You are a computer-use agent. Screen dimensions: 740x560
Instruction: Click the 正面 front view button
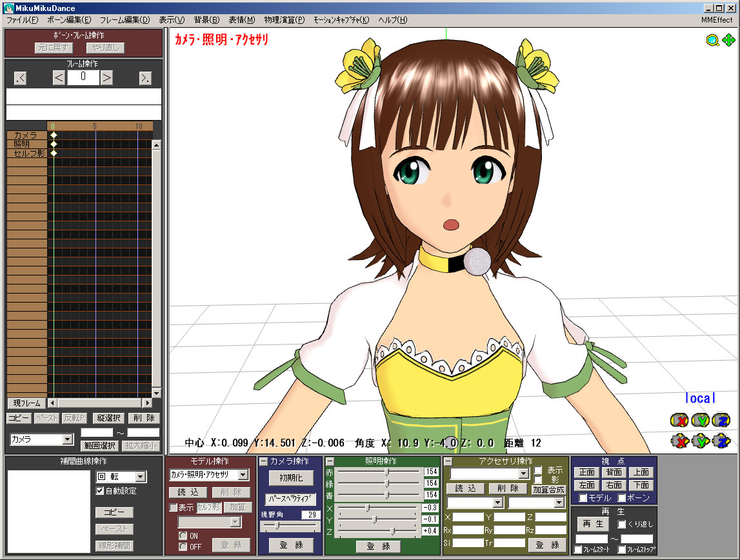point(586,472)
